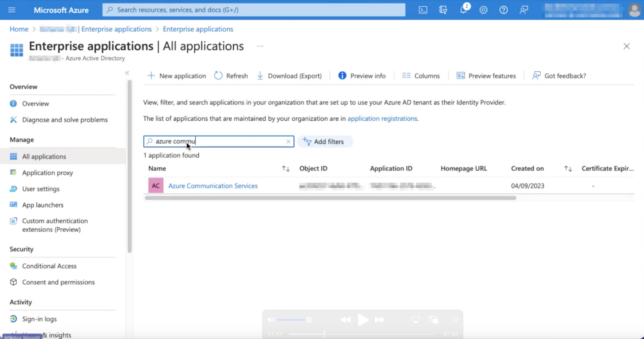Click the global search resources box
Viewport: 644px width, 339px height.
click(x=254, y=10)
